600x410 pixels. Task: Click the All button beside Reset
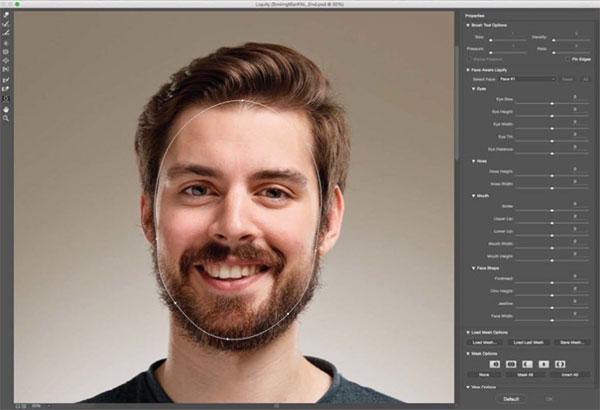(585, 79)
